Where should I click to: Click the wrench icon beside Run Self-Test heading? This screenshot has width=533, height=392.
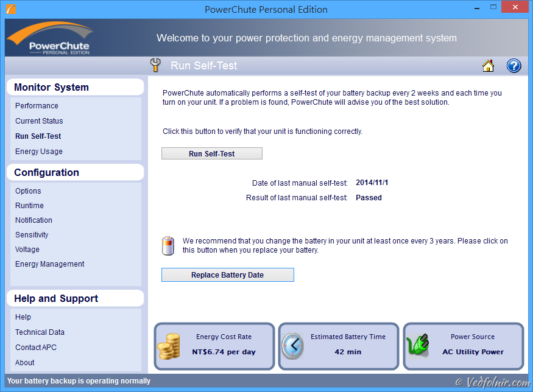(x=155, y=65)
